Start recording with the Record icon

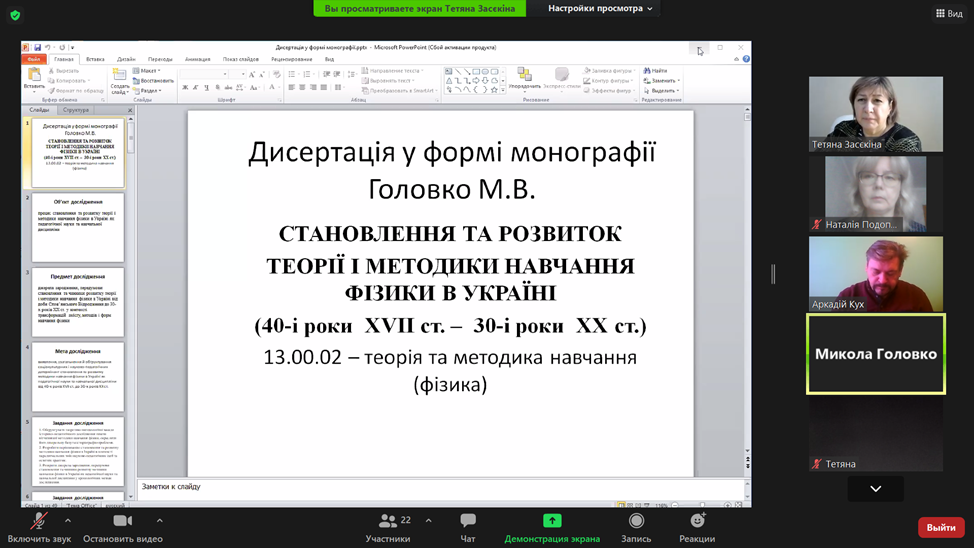click(x=636, y=521)
